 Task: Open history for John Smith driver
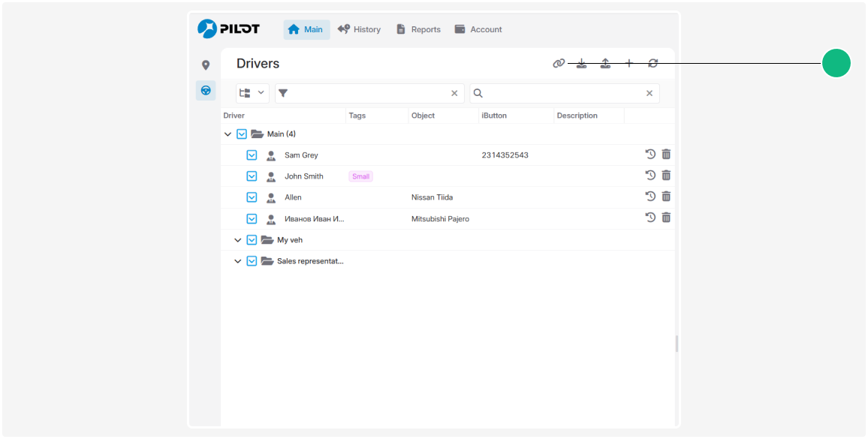pos(650,176)
